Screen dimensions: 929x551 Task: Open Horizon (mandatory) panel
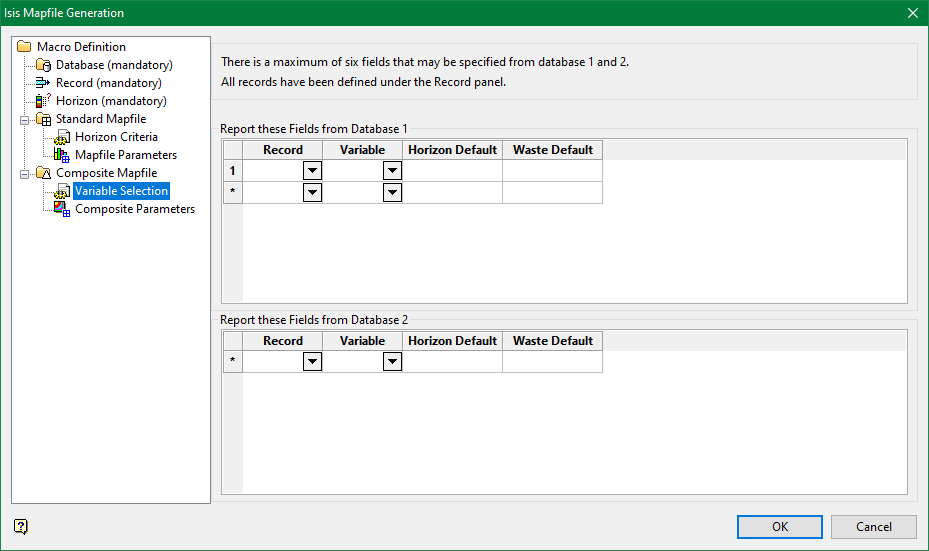111,101
